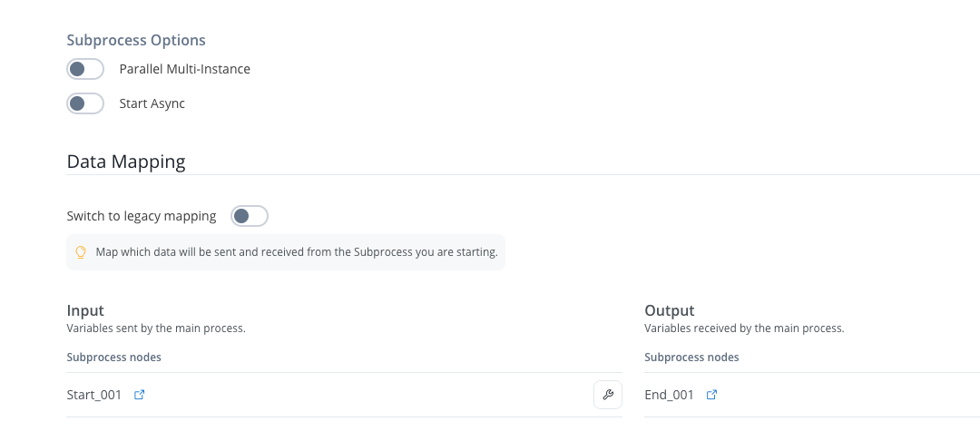Click the Output section heading
The width and height of the screenshot is (980, 441).
(669, 310)
